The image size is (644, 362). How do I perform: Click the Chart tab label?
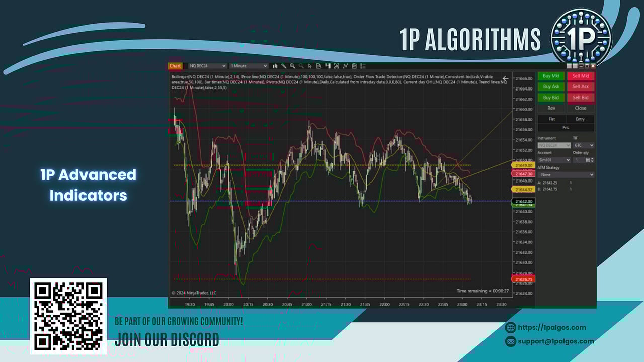[175, 66]
